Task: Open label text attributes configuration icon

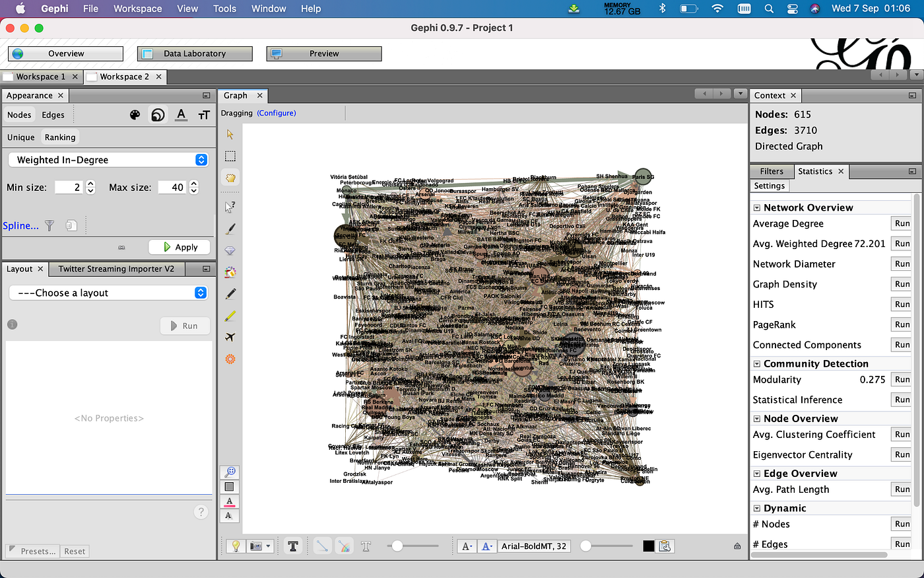Action: click(665, 546)
